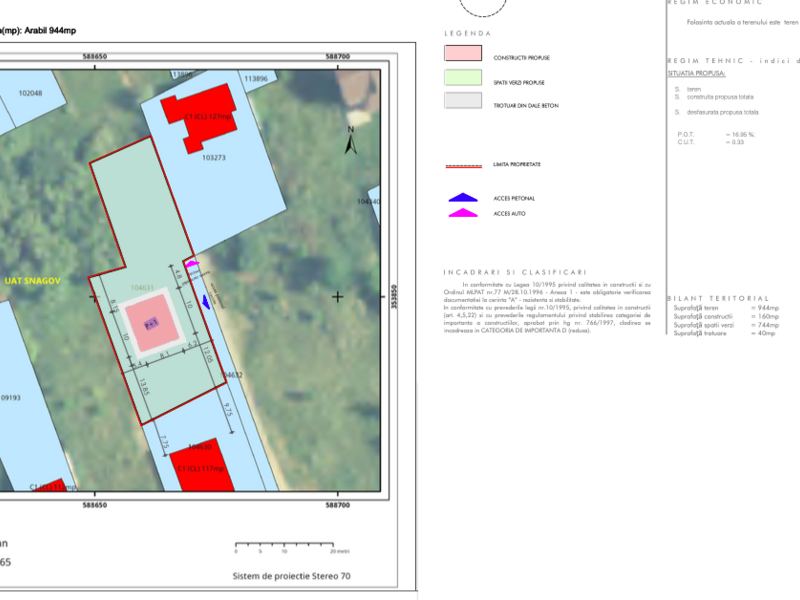This screenshot has height=600, width=800.
Task: Click the parcel label '09193'
Action: (x=10, y=398)
